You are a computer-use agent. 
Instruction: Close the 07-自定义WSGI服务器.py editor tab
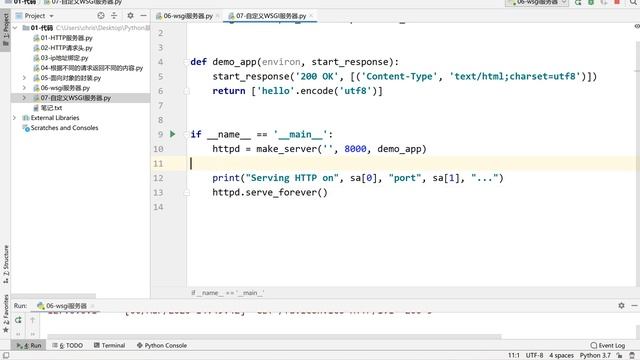click(311, 16)
